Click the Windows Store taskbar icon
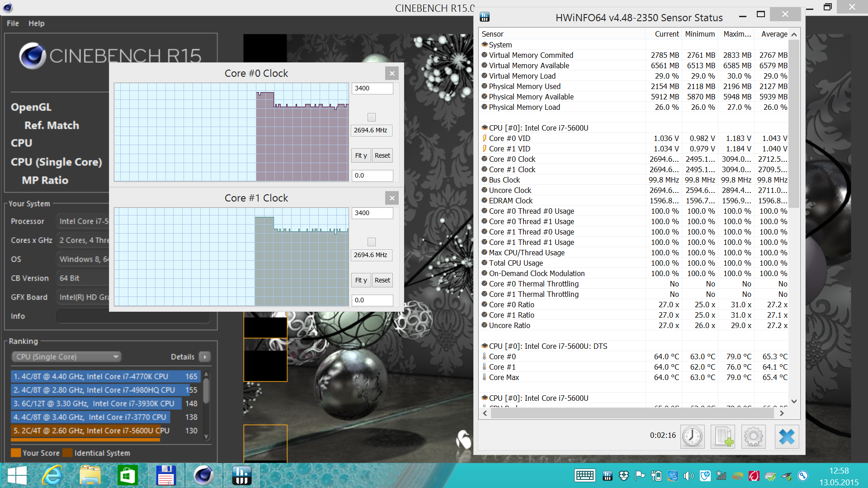Viewport: 868px width, 488px height. click(127, 475)
